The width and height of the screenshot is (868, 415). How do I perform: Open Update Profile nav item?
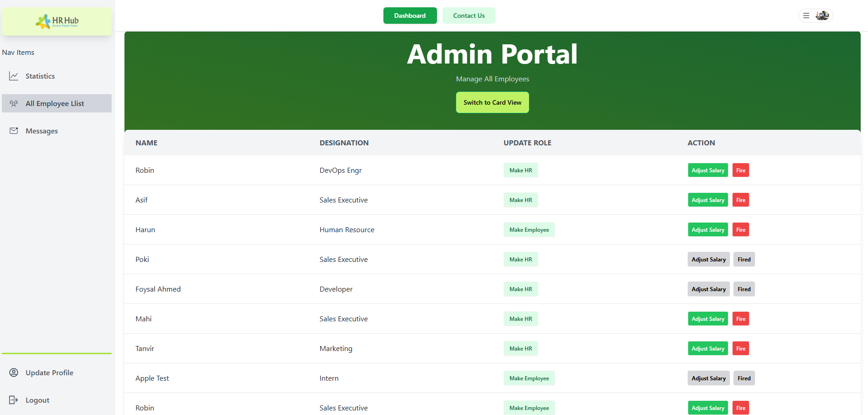[57, 372]
